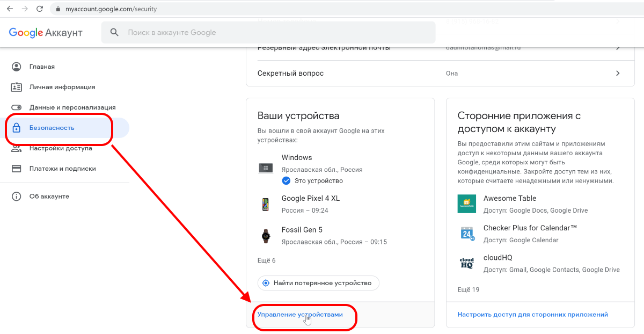This screenshot has width=644, height=334.
Task: Click the Ярославская обл., Россия – 09:15 text
Action: point(334,242)
